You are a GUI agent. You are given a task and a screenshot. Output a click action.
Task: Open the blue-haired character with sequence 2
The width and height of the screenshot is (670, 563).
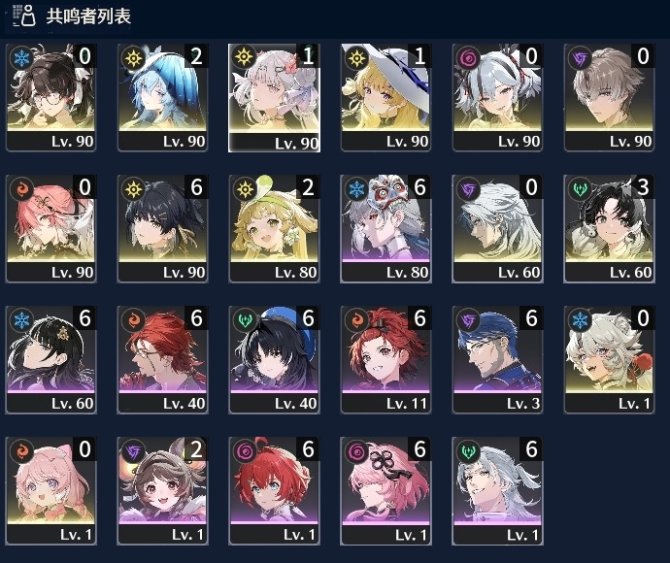(162, 97)
